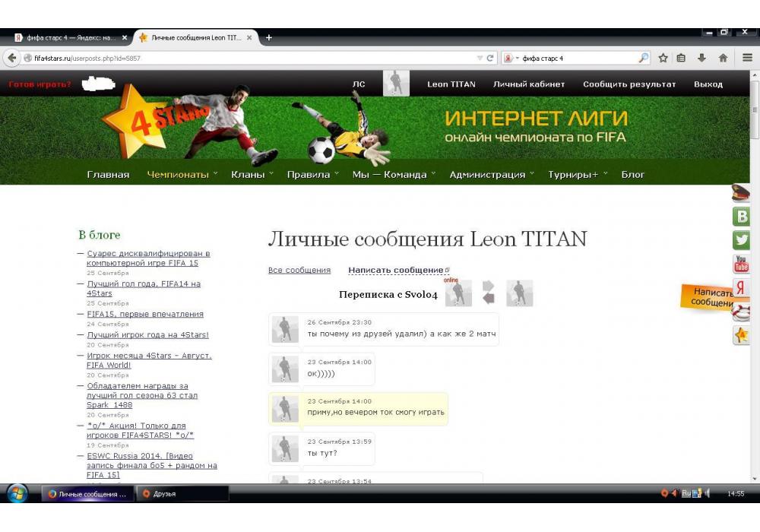Viewport: 760px width, 532px height.
Task: Open the Firefox downloads arrow
Action: point(701,58)
